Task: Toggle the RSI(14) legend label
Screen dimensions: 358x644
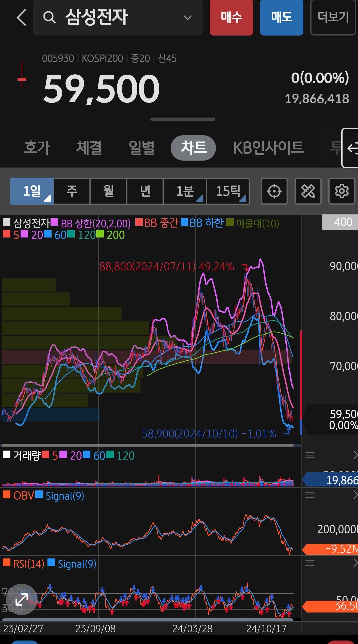Action: coord(23,564)
